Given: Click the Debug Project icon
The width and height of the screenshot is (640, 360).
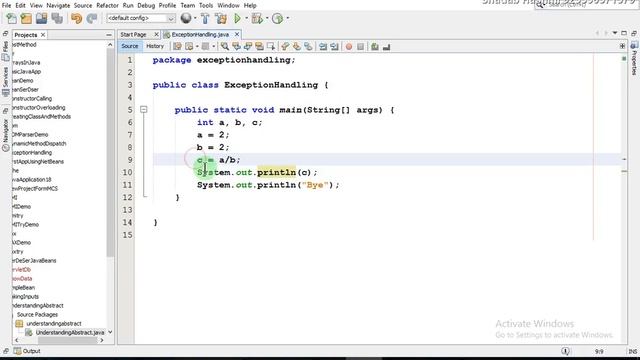Looking at the screenshot, I should click(257, 18).
